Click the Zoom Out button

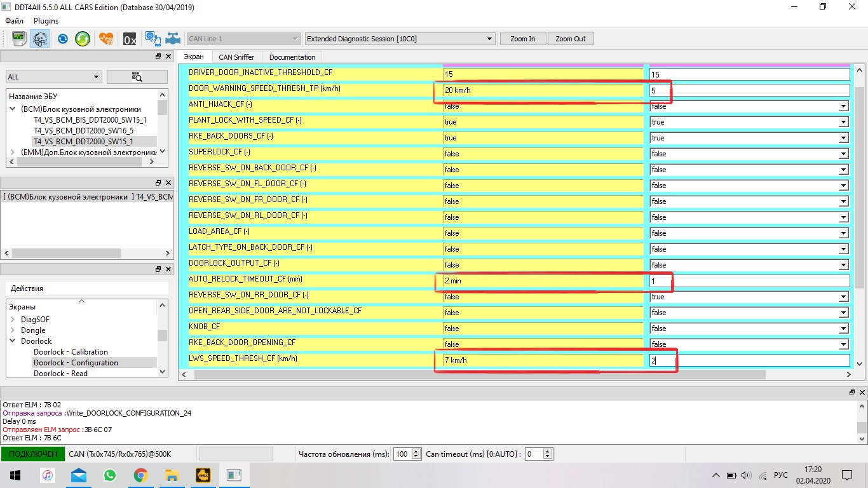(x=571, y=39)
